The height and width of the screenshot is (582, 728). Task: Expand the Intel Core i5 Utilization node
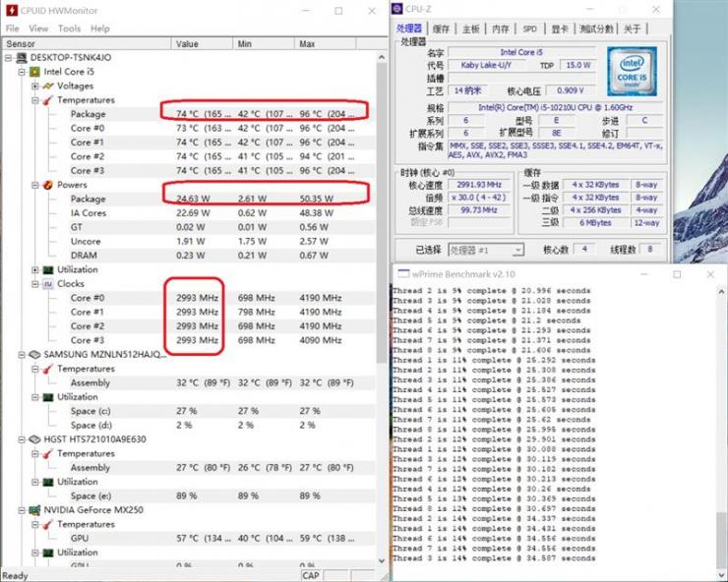point(35,270)
